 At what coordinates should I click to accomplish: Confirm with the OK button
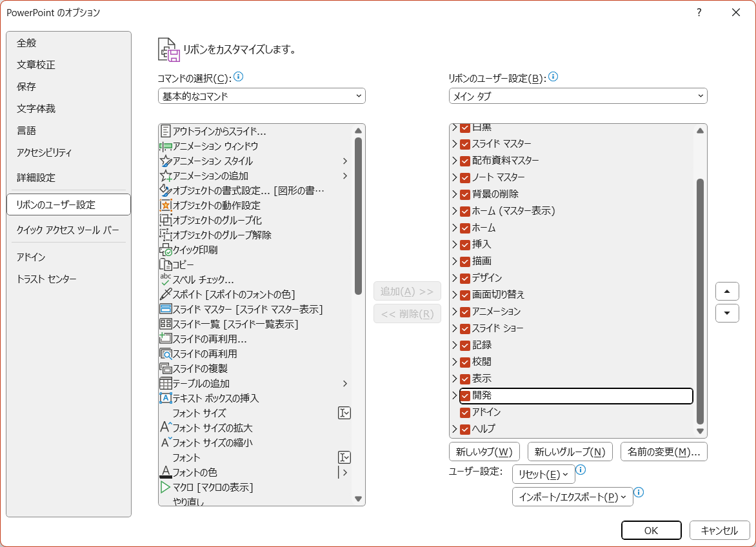tap(652, 531)
